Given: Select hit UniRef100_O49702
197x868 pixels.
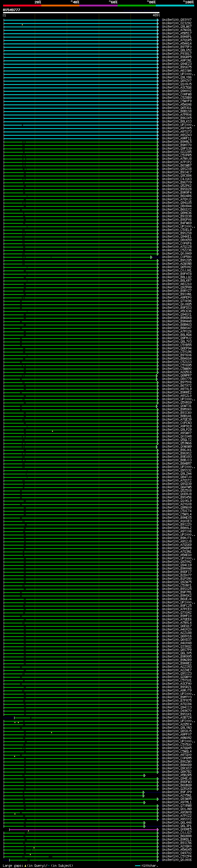Looking at the screenshot, I should [x=176, y=853].
